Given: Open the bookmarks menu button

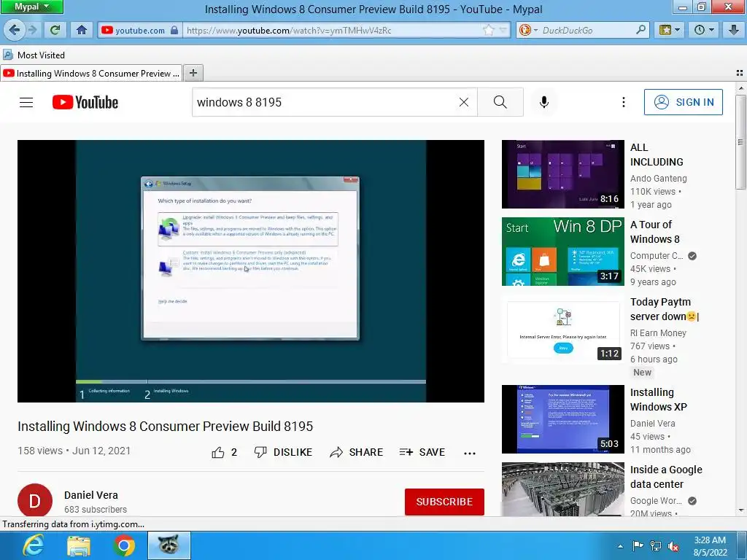Looking at the screenshot, I should [x=670, y=30].
